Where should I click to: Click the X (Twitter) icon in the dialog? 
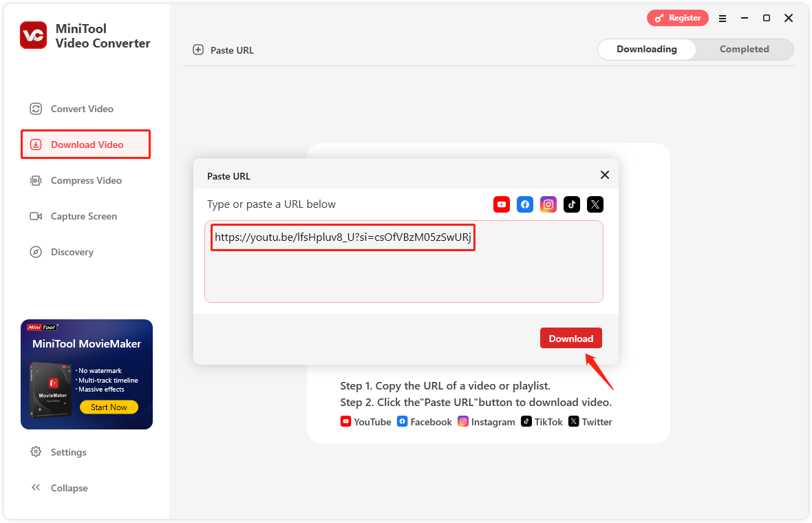595,204
